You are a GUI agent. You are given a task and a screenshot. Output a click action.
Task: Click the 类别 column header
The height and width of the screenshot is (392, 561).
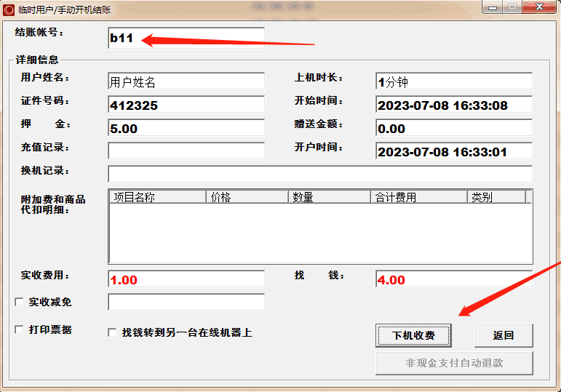[496, 197]
